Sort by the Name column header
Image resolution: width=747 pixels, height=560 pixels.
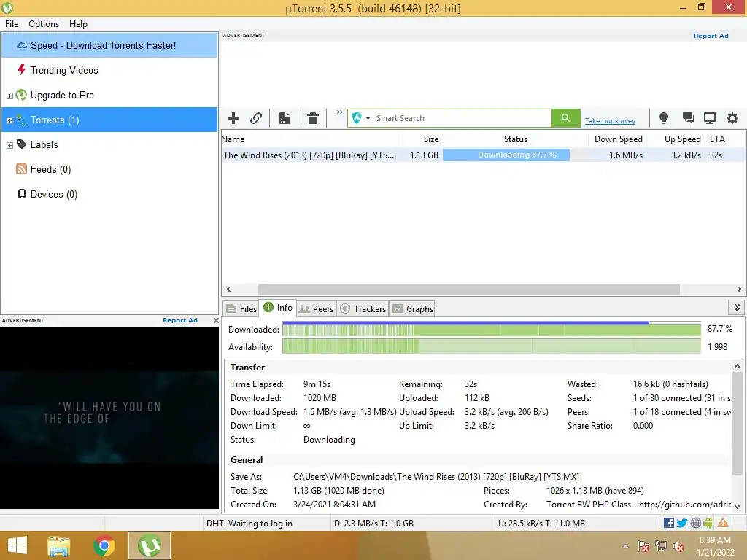click(x=309, y=139)
